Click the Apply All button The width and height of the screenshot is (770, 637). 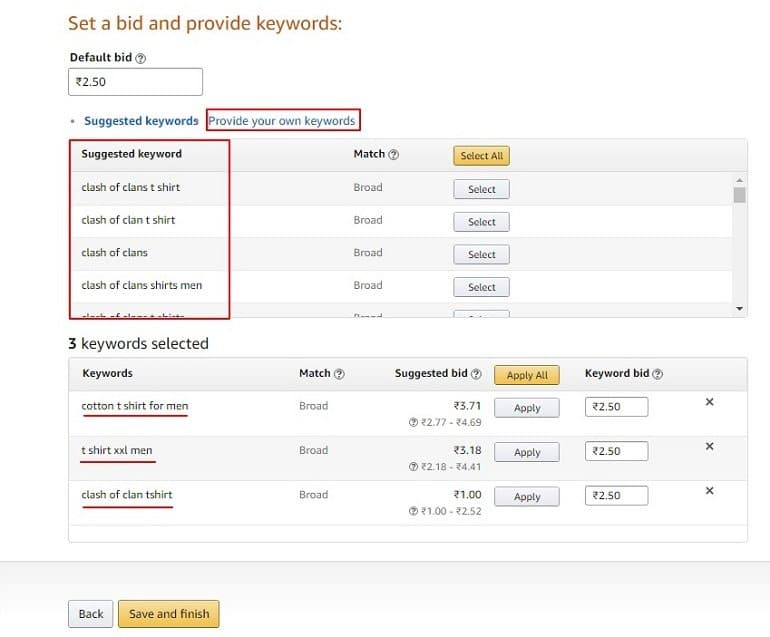[527, 375]
